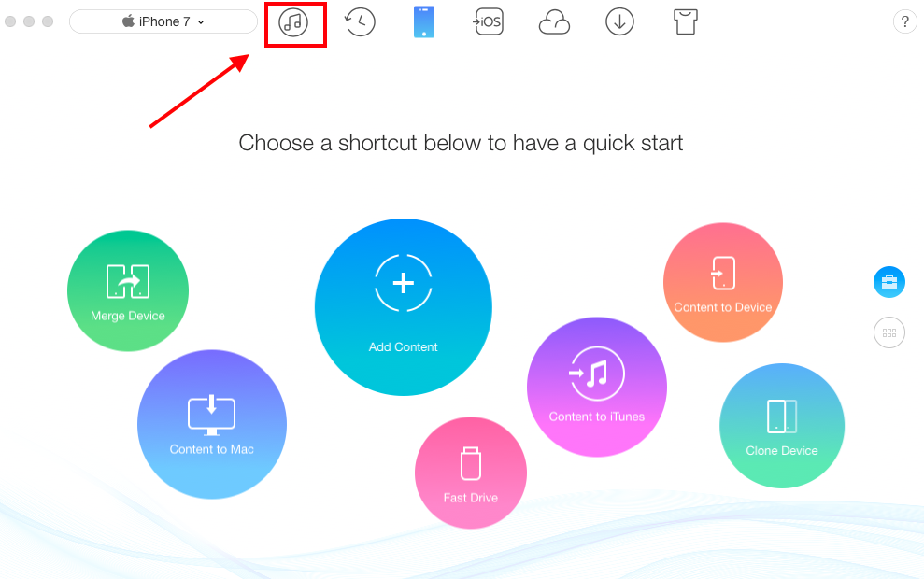Expand the iPhone 7 device dropdown
924x579 pixels.
pyautogui.click(x=163, y=21)
